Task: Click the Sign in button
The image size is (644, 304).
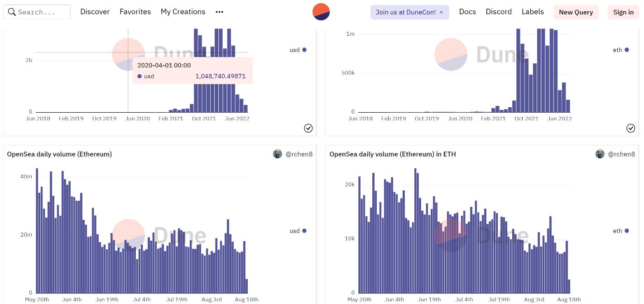Action: (x=623, y=12)
